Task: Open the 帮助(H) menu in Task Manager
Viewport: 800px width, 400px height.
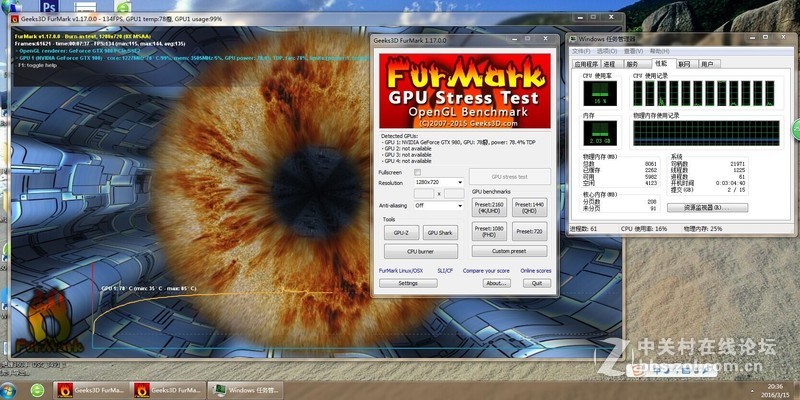Action: pyautogui.click(x=659, y=51)
